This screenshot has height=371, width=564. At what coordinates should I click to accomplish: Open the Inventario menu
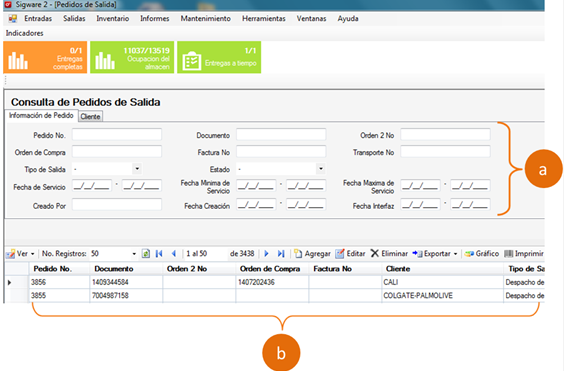tap(113, 18)
